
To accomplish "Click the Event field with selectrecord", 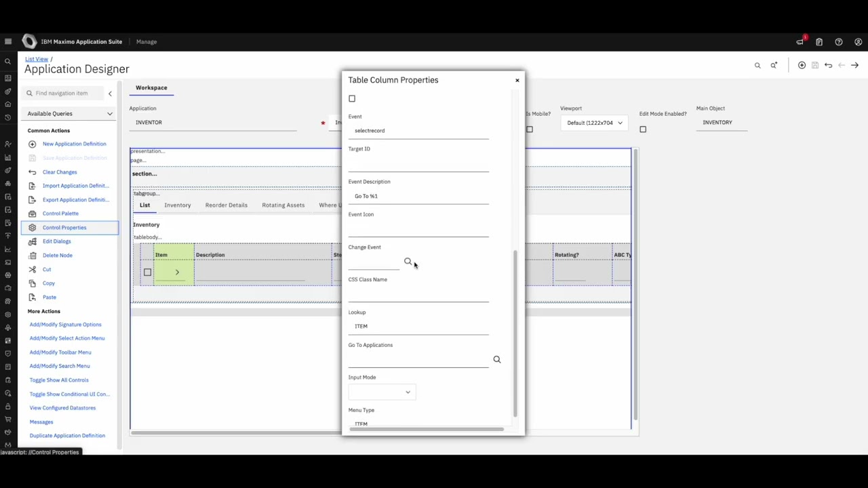I will 418,131.
